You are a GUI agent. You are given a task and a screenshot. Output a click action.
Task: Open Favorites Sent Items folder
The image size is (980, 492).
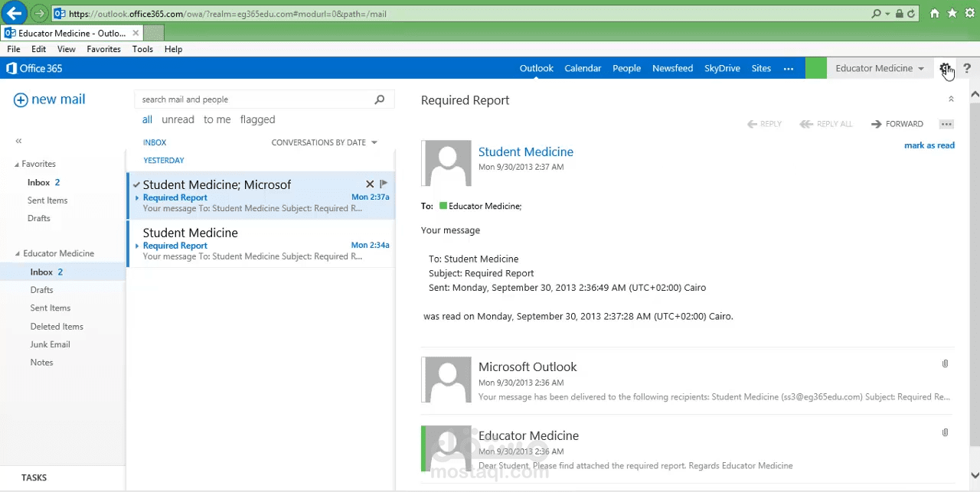pyautogui.click(x=47, y=200)
